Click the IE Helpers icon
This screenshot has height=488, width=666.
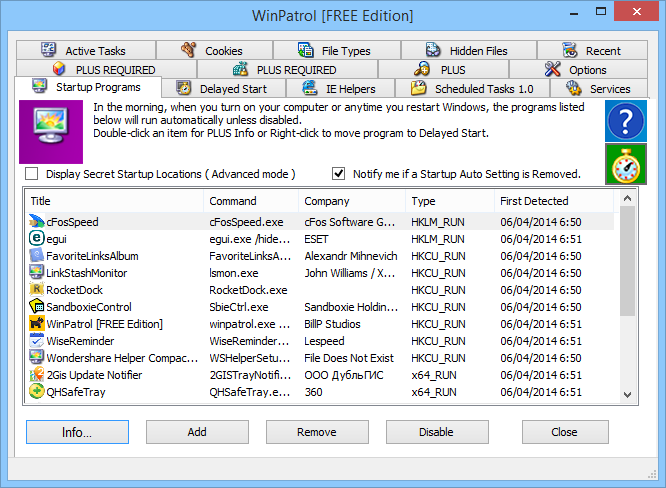pos(310,88)
